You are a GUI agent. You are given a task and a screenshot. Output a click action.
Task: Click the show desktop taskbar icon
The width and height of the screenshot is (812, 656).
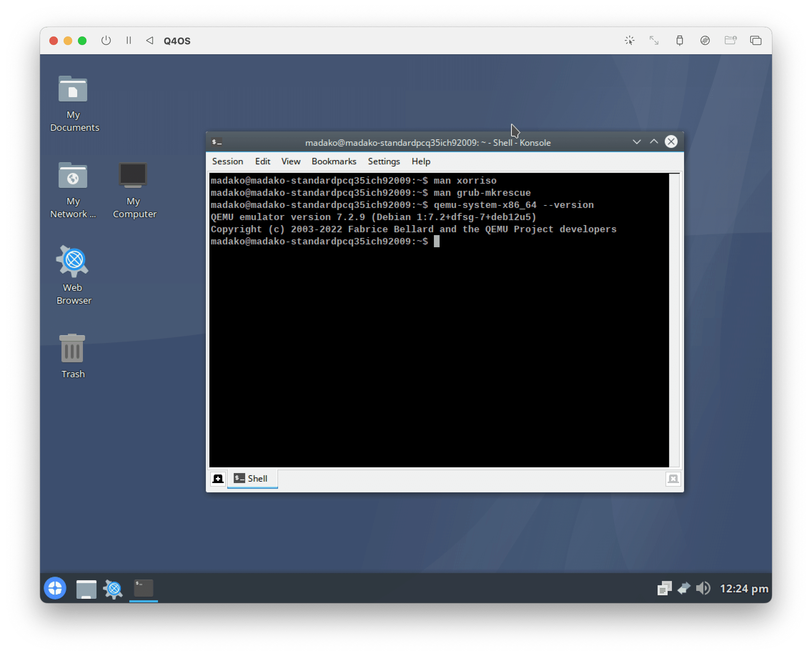tap(86, 588)
